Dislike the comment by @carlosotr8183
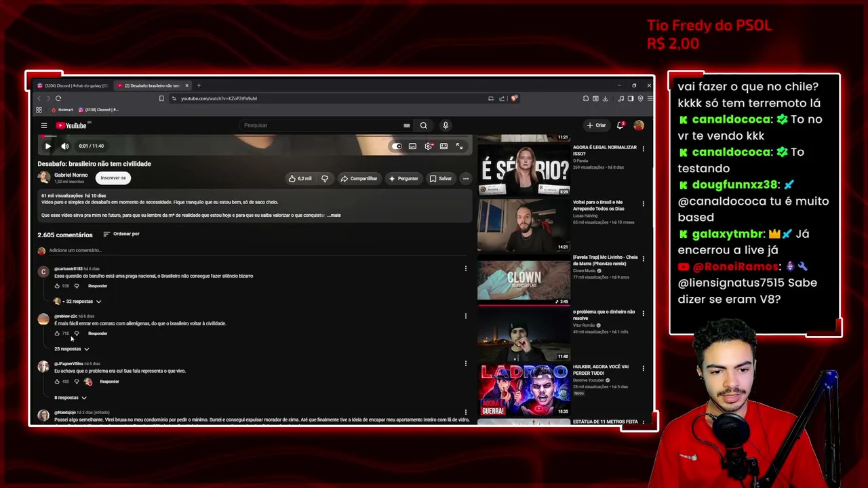 click(x=77, y=286)
